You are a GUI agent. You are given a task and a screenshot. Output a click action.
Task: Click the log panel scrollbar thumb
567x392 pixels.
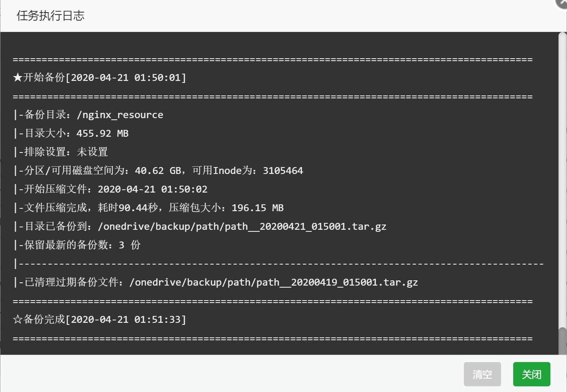click(562, 341)
